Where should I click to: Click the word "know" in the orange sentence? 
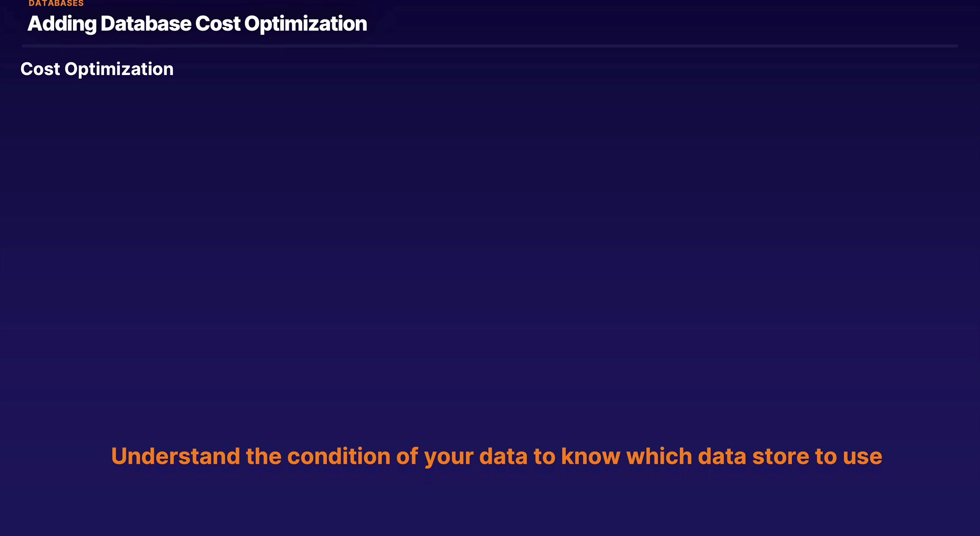point(591,456)
